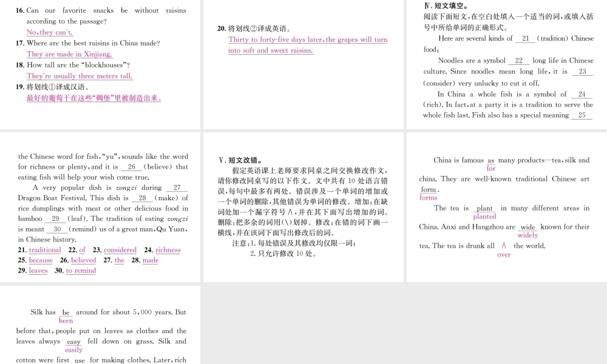Open slide with questions 16 to 19
The height and width of the screenshot is (364, 607).
[x=100, y=64]
